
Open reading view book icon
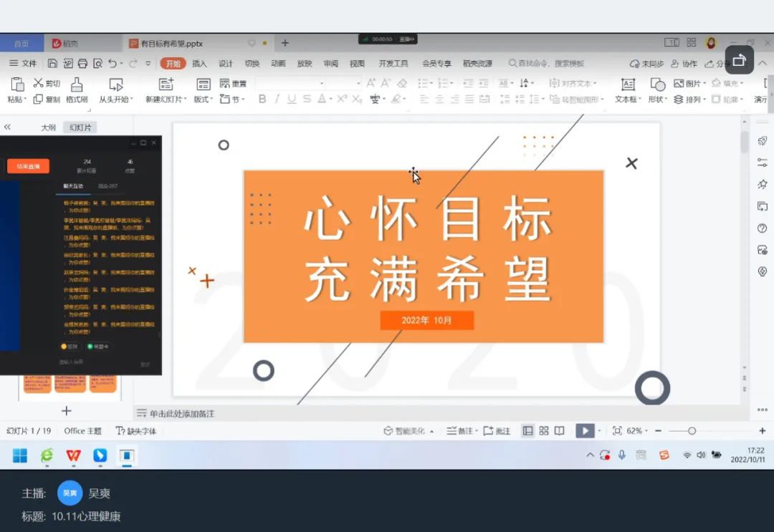560,431
